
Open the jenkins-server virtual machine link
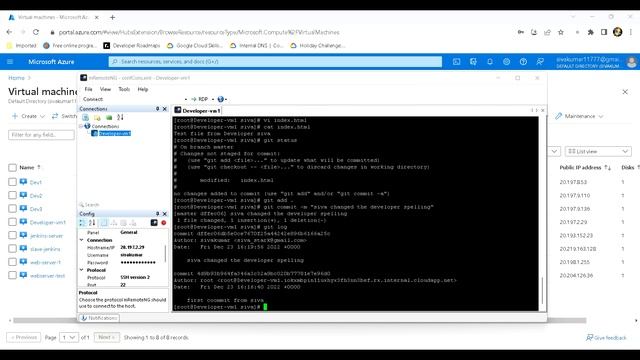[47, 236]
